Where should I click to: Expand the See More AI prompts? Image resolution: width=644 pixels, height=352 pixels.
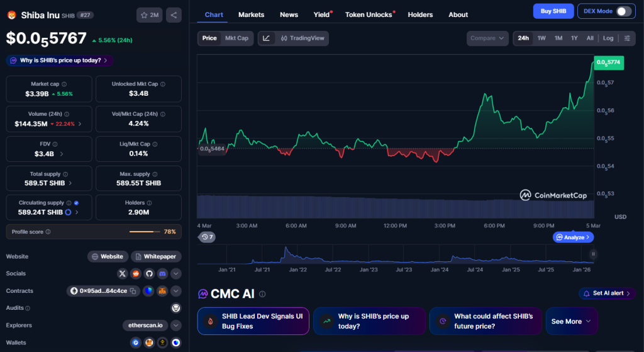pyautogui.click(x=571, y=321)
